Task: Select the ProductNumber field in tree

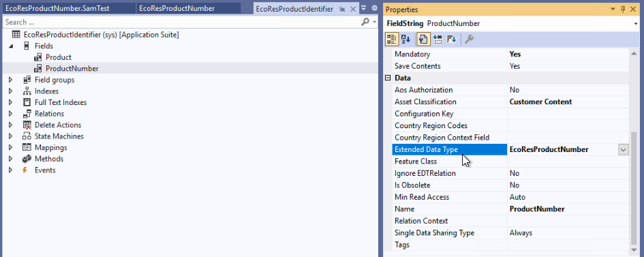Action: pos(72,69)
